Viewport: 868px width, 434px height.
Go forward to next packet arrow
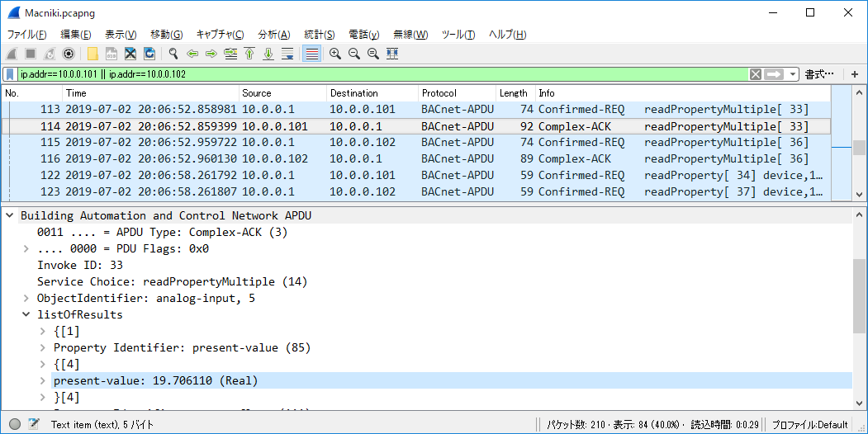211,54
